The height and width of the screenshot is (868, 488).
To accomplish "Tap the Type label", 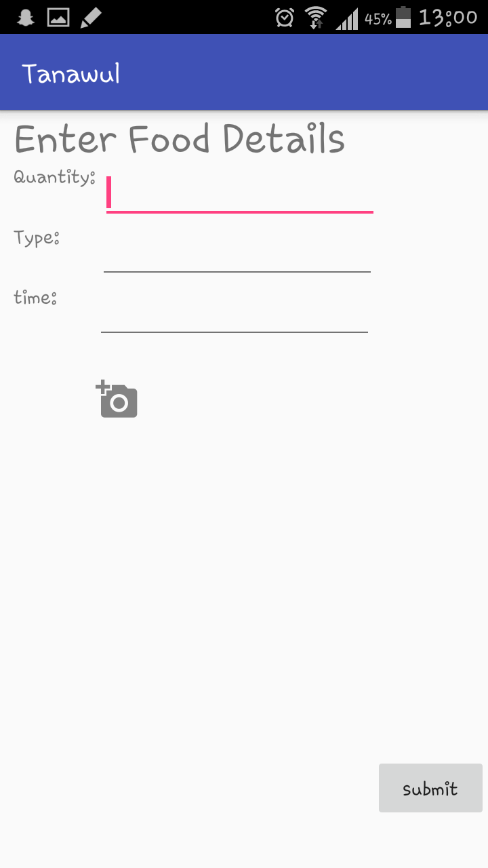I will (x=37, y=238).
